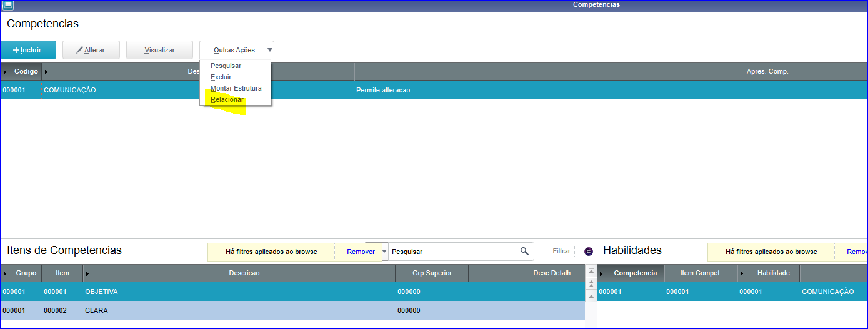Click the arrow before the Descricao header in Itens
The image size is (868, 329).
(87, 273)
